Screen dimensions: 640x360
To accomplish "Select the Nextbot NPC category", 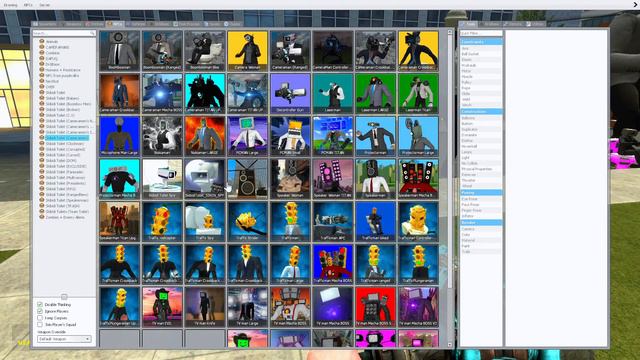I will (x=52, y=81).
